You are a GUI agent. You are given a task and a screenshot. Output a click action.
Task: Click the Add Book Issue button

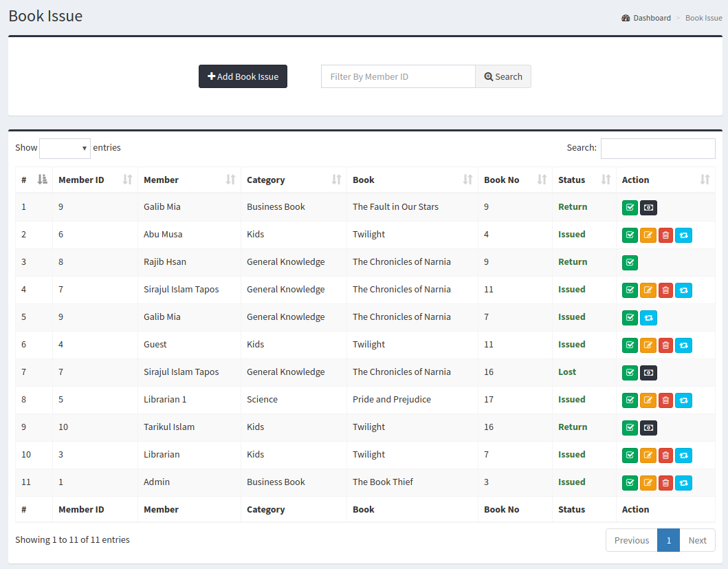pyautogui.click(x=243, y=76)
